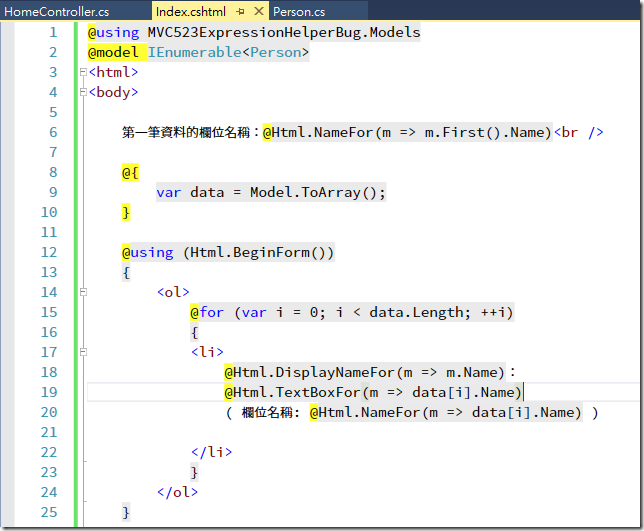Collapse the html tag outline
This screenshot has height=531, width=644.
point(83,72)
